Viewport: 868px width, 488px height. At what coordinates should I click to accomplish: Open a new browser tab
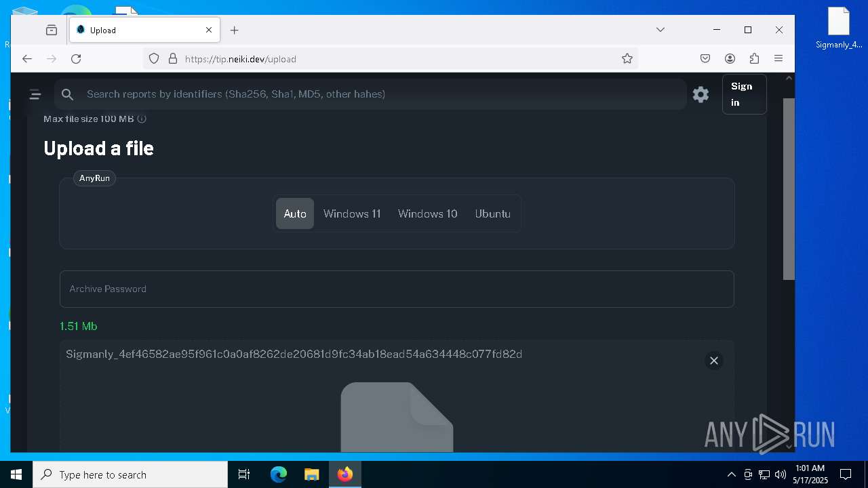(234, 30)
